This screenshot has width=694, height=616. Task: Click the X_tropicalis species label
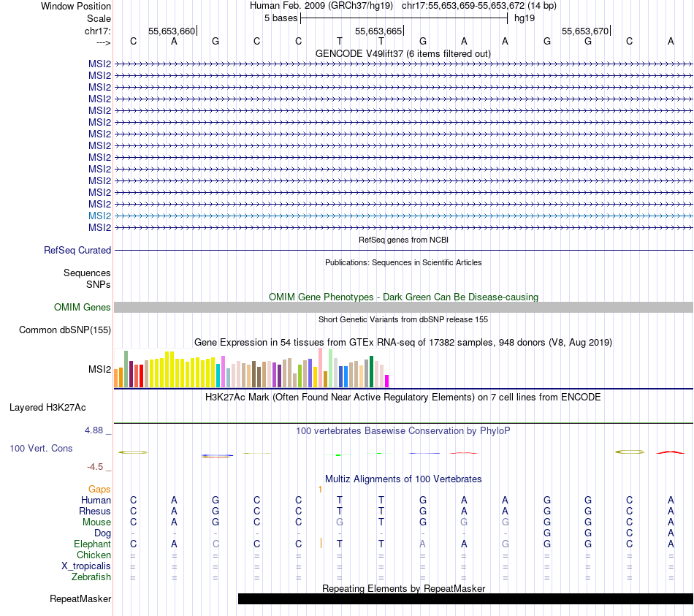(86, 566)
